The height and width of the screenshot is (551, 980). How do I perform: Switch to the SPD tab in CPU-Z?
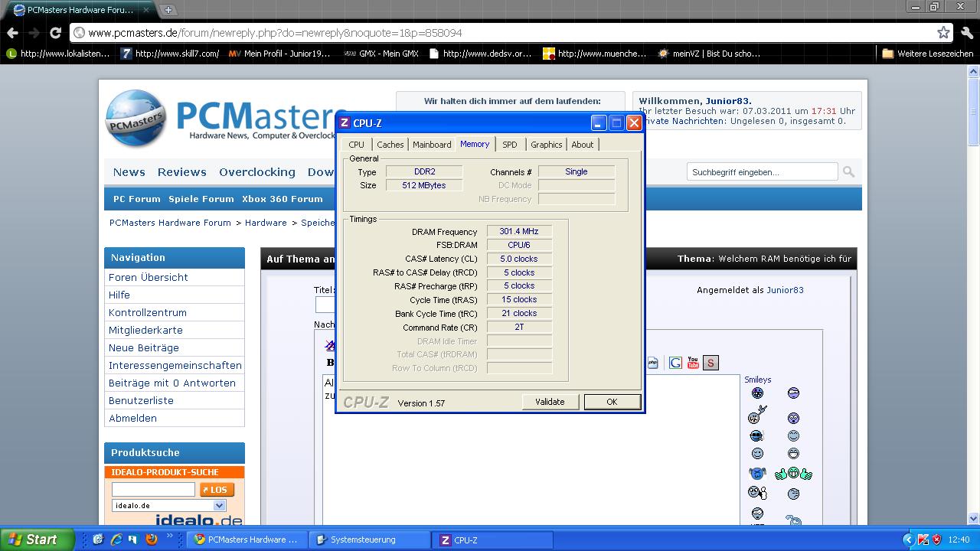tap(509, 145)
